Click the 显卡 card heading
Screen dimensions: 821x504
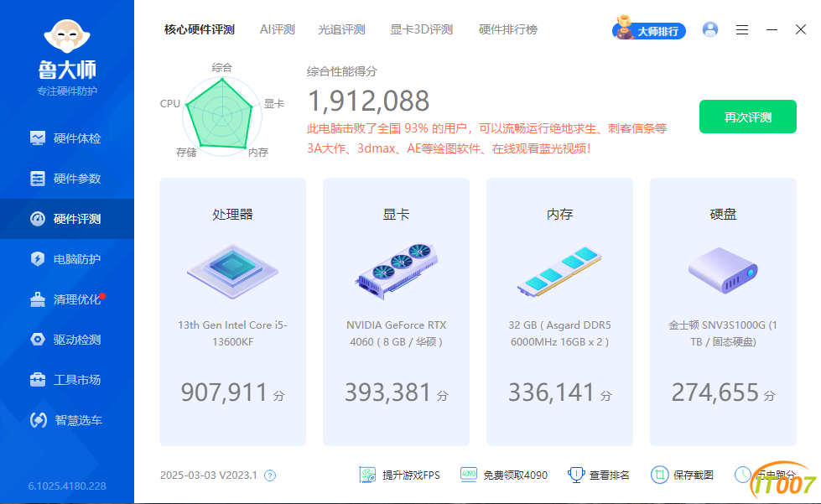(397, 214)
